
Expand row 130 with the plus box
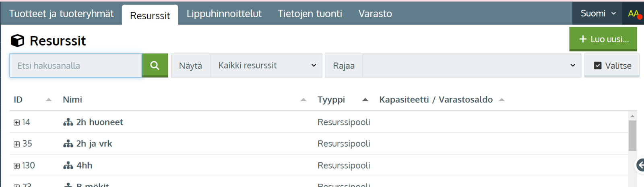pos(17,166)
